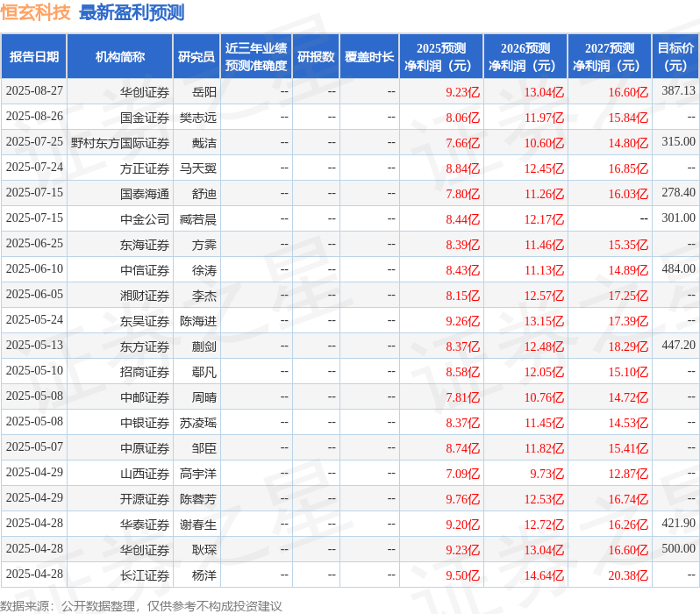This screenshot has width=700, height=614.
Task: Click the 恒玄科技 title text
Action: pos(36,12)
